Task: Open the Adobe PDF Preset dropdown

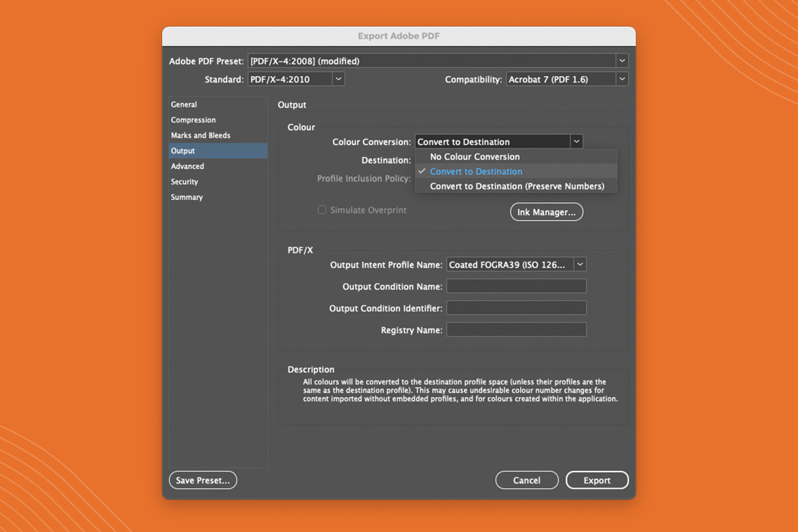Action: [438, 61]
